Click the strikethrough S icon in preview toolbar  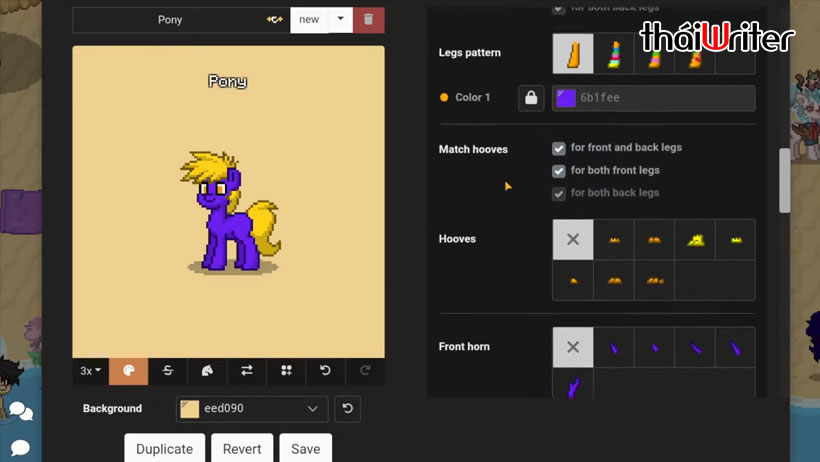click(168, 371)
